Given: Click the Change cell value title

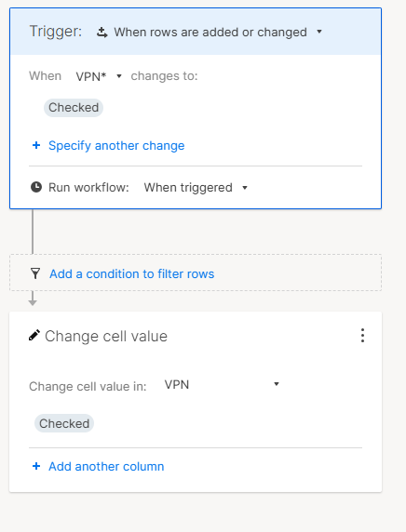Looking at the screenshot, I should click(106, 337).
